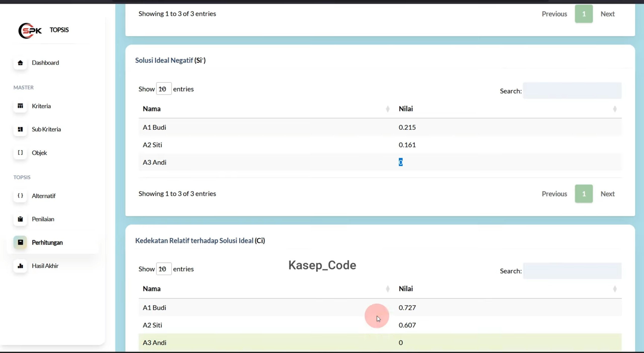Open Penilaian menu item

point(43,219)
